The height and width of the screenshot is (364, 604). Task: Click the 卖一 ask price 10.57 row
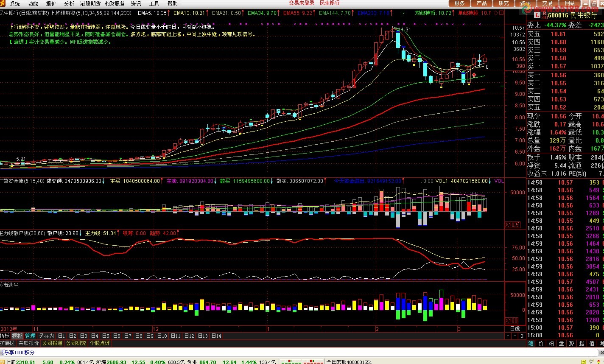click(565, 66)
